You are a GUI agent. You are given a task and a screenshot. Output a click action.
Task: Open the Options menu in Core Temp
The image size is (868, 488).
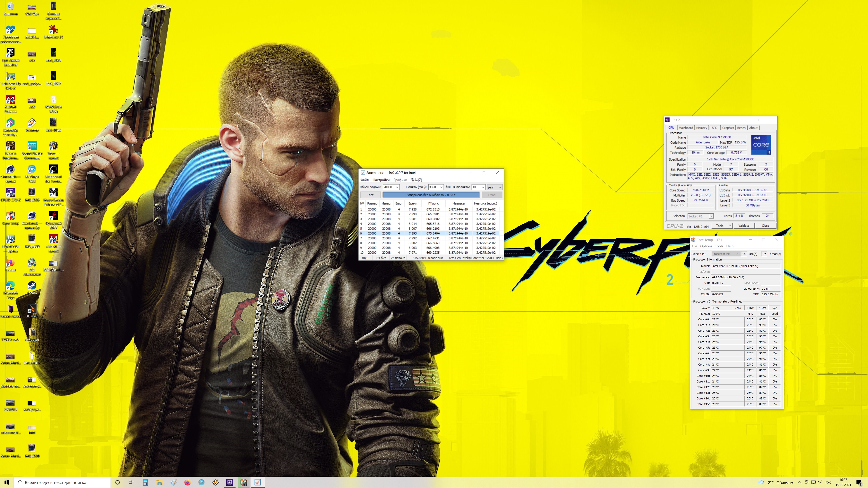click(706, 246)
